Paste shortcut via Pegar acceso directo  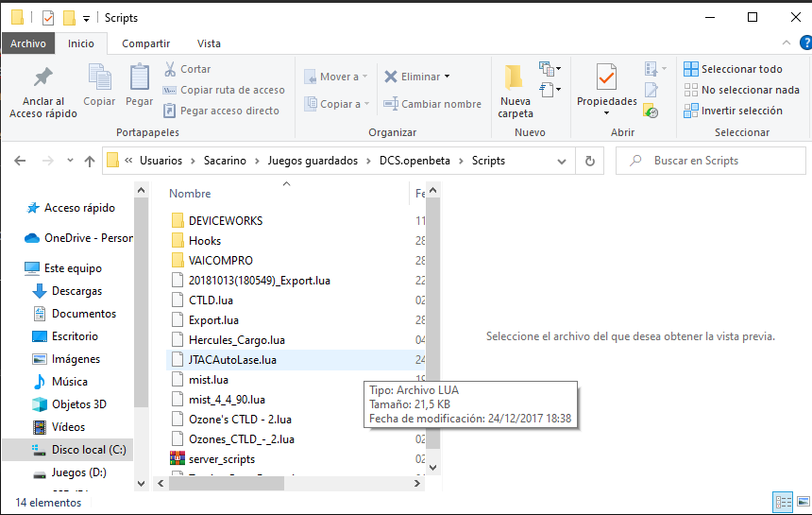(x=221, y=111)
